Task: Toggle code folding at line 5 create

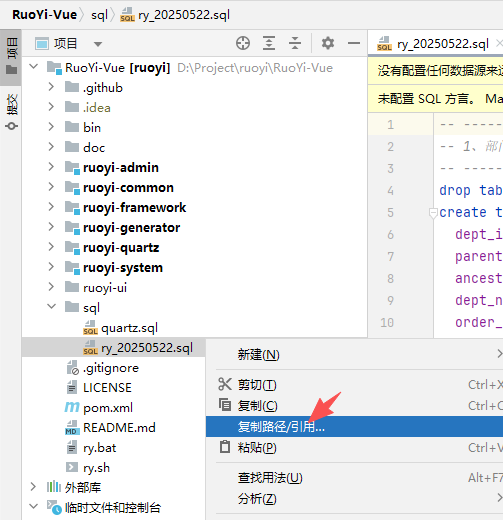Action: 433,213
